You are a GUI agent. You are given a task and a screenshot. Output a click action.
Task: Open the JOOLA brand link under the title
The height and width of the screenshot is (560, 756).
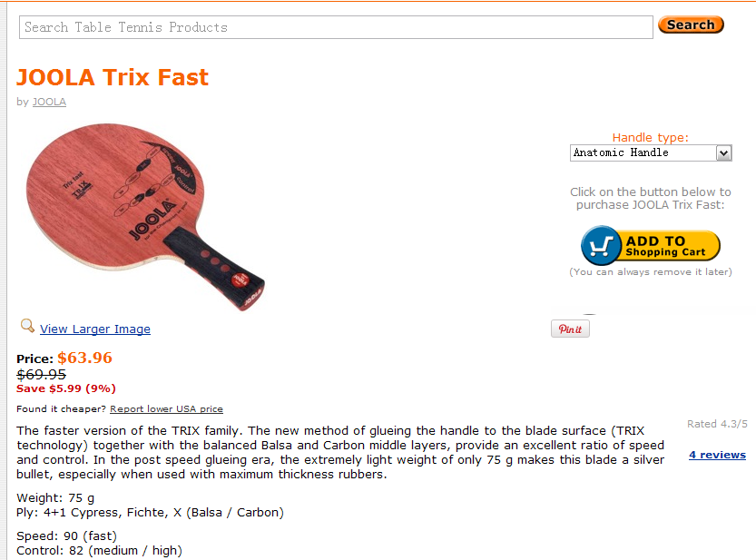49,102
